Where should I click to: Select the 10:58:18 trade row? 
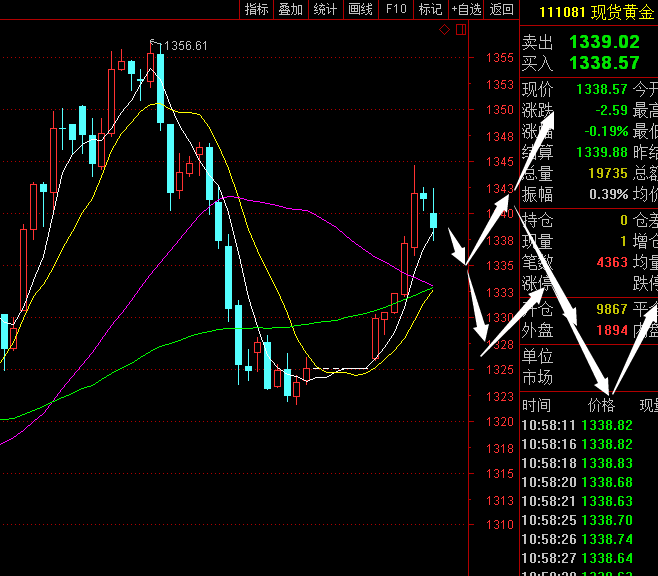click(577, 463)
